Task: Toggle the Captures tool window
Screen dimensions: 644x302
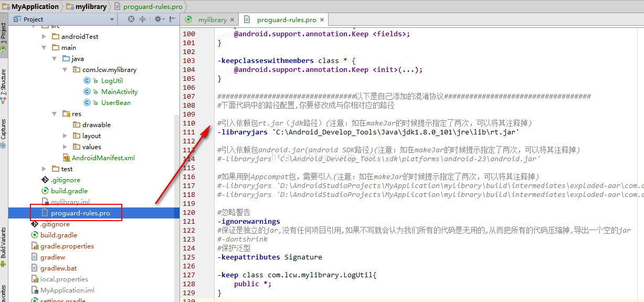Action: click(3, 133)
